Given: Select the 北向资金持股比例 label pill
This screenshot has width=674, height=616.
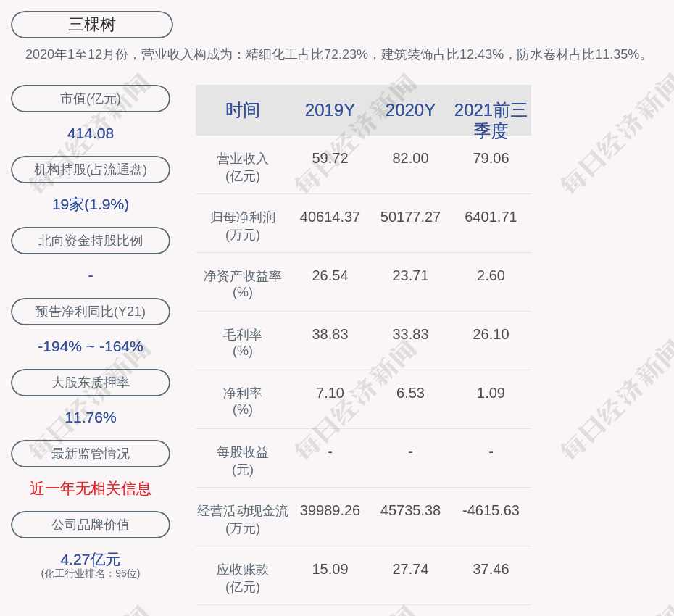Looking at the screenshot, I should pos(91,241).
